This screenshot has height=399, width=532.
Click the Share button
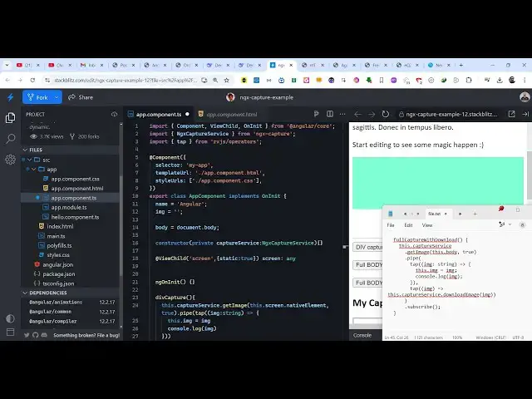81,97
